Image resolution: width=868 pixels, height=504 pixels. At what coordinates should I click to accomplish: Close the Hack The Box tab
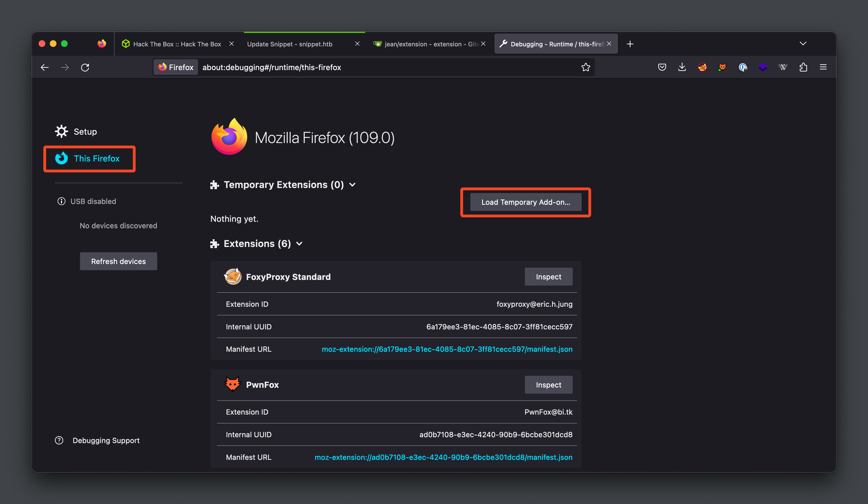[232, 44]
